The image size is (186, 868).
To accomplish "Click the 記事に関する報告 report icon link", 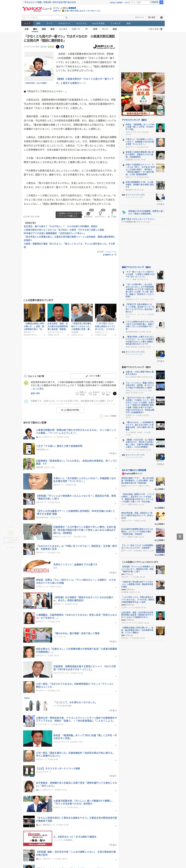I will 31,217.
